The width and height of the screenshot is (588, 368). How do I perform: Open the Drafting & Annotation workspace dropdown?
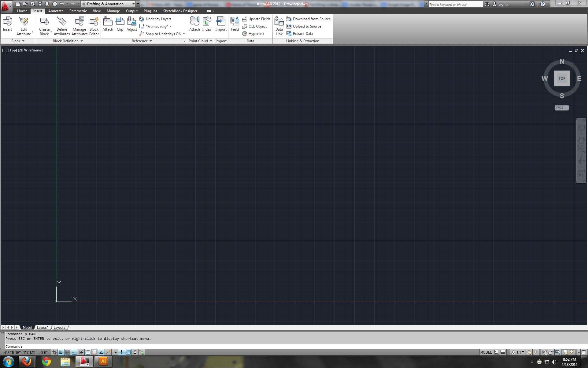(108, 4)
